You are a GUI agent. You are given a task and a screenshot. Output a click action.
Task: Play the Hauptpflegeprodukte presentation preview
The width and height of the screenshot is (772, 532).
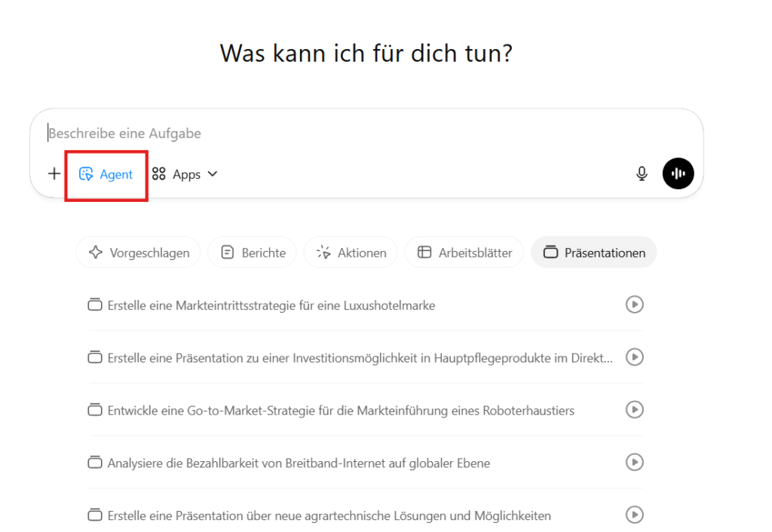[635, 357]
